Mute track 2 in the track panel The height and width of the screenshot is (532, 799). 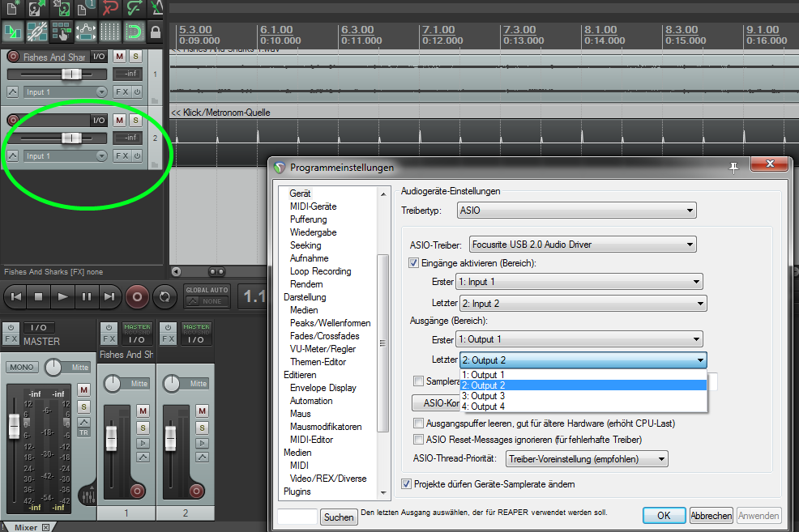point(120,120)
